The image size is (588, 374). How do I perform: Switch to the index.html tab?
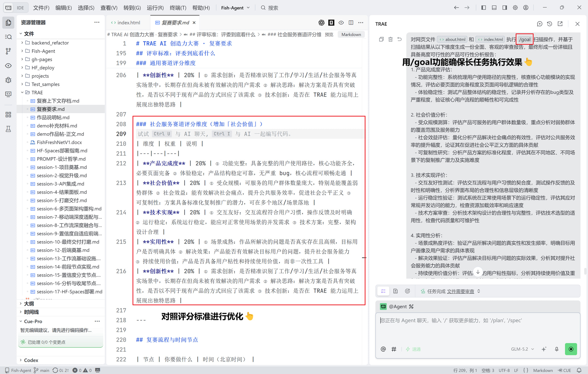point(128,23)
